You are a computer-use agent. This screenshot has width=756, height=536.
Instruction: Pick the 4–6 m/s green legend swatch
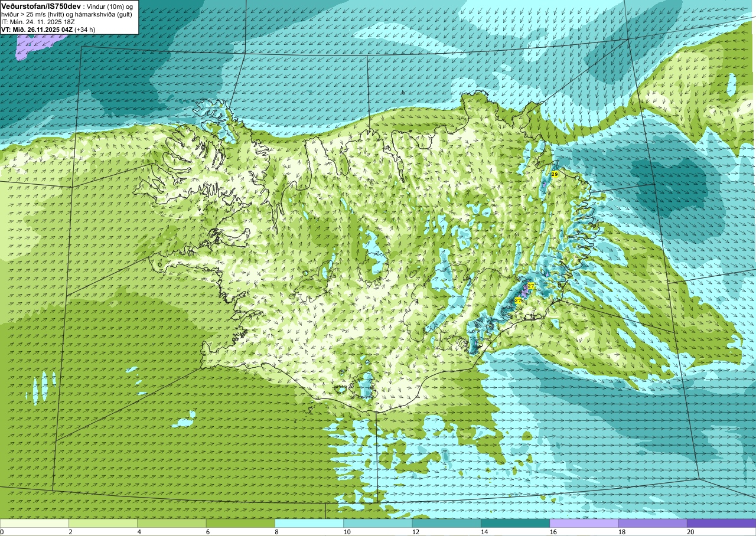click(x=172, y=523)
